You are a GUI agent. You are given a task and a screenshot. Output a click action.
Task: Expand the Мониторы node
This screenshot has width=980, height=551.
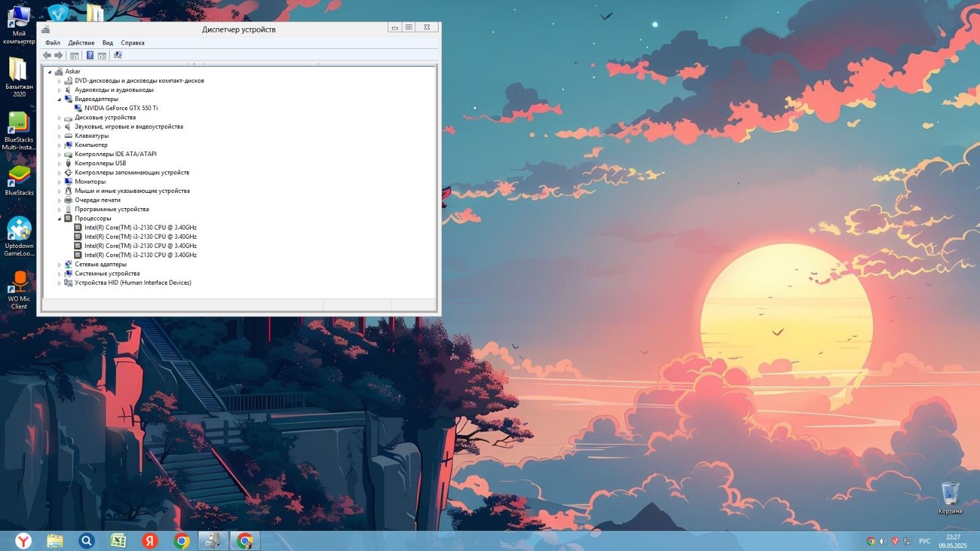(x=59, y=182)
